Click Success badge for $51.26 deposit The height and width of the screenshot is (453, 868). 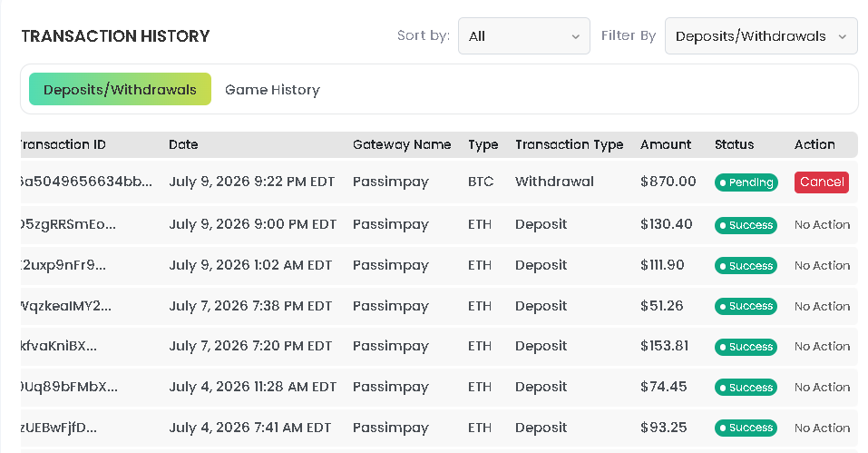[x=746, y=306]
